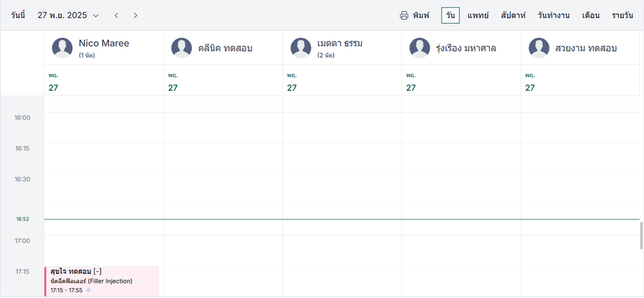Click รุ่งเรือง มหาศาล avatar icon
Screen dimensions: 644x298
pyautogui.click(x=419, y=48)
